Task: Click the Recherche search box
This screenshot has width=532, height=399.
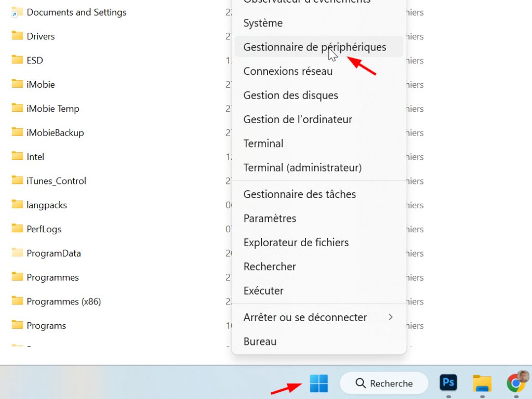Action: tap(384, 383)
